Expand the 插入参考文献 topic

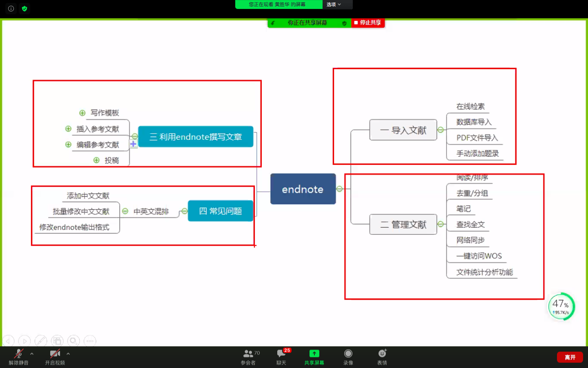[x=68, y=129]
